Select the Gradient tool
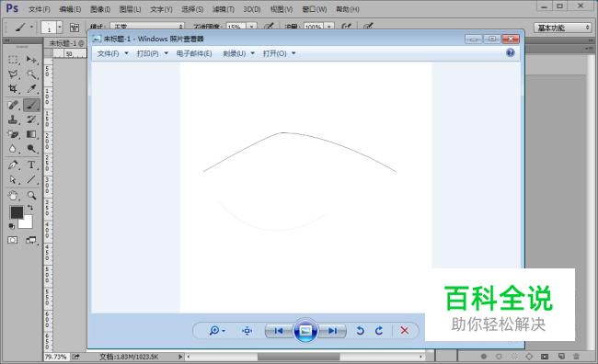The width and height of the screenshot is (598, 364). [x=31, y=134]
